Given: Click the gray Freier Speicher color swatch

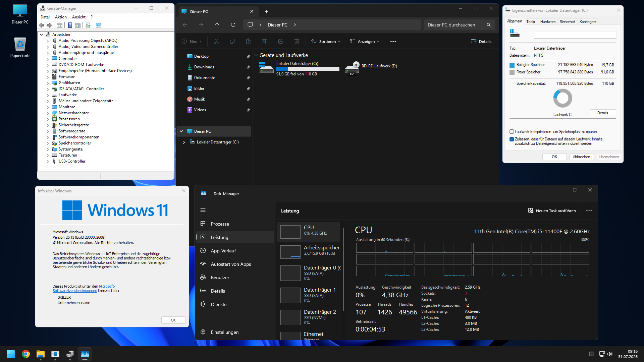Looking at the screenshot, I should tap(512, 72).
